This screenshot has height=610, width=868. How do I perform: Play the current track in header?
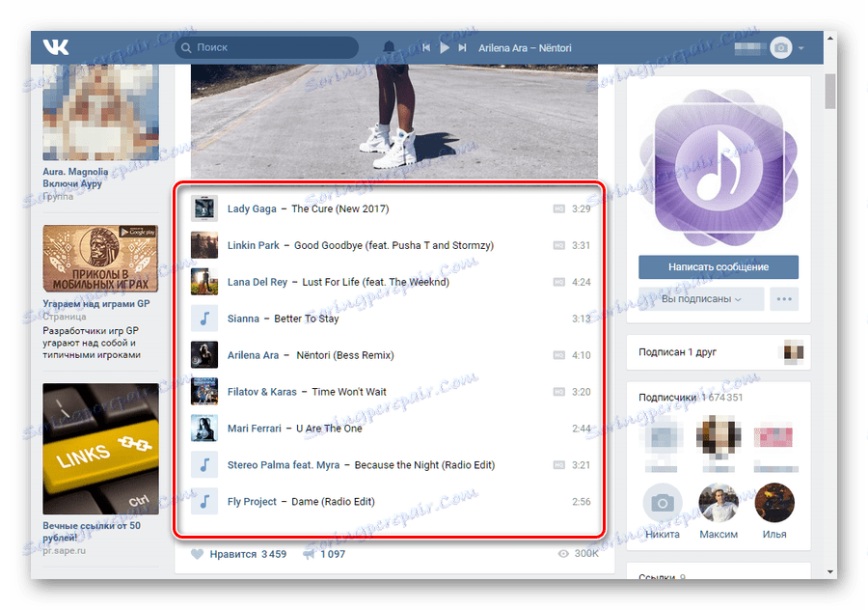(445, 47)
